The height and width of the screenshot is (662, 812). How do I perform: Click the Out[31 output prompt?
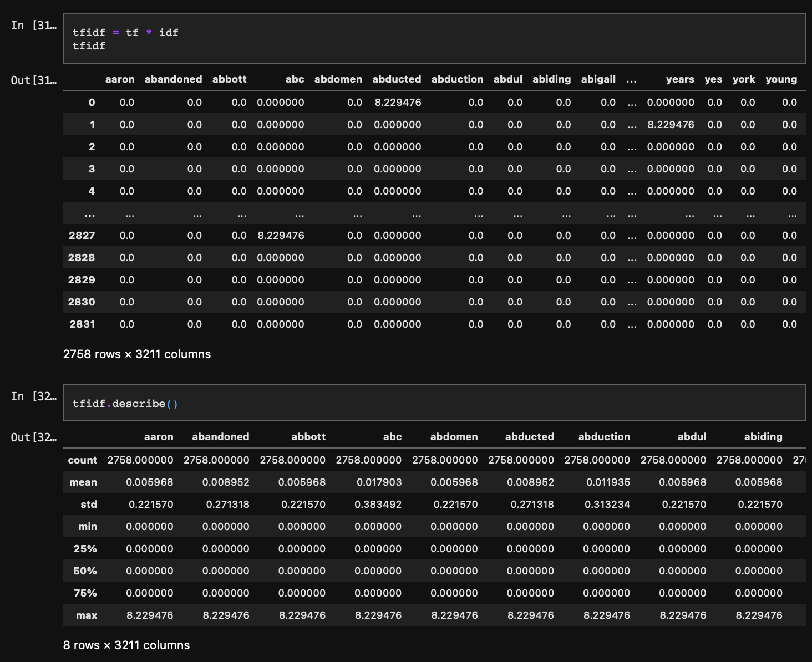(33, 80)
